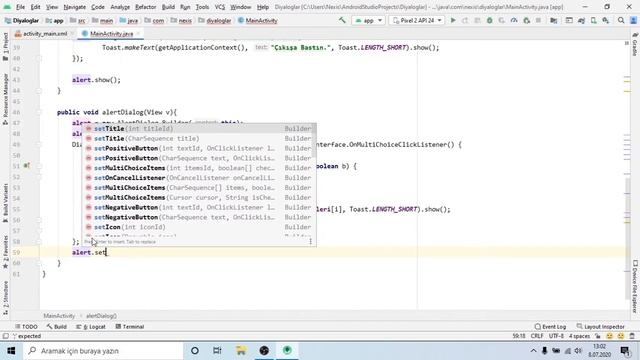The image size is (640, 360).
Task: Open the Navigate menu
Action: point(75,7)
